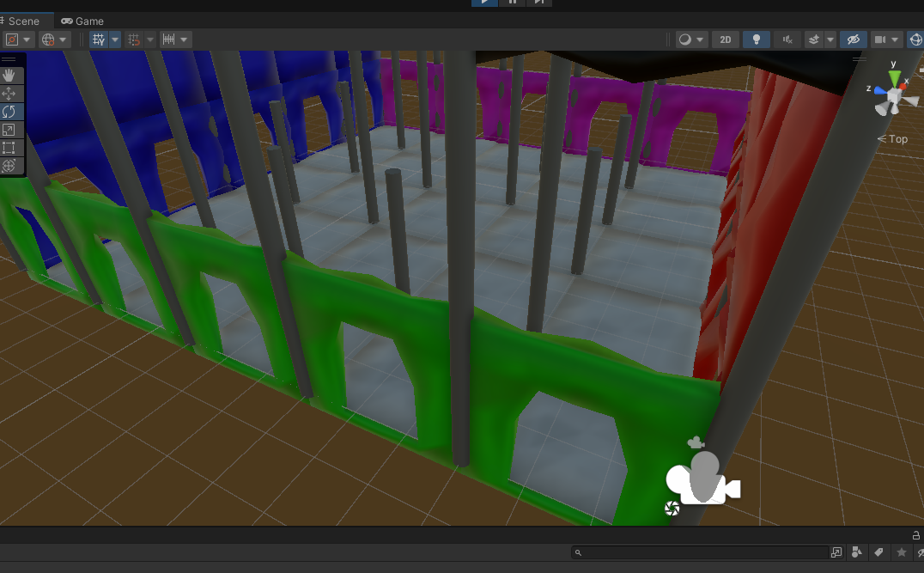Activate the Rotate tool
Image resolution: width=924 pixels, height=573 pixels.
point(9,112)
